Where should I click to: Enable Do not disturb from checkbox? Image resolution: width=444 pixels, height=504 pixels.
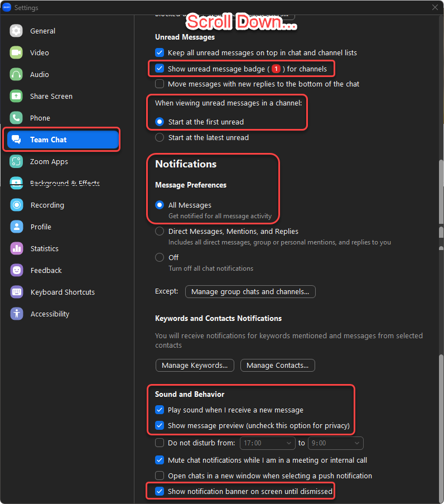pos(160,443)
